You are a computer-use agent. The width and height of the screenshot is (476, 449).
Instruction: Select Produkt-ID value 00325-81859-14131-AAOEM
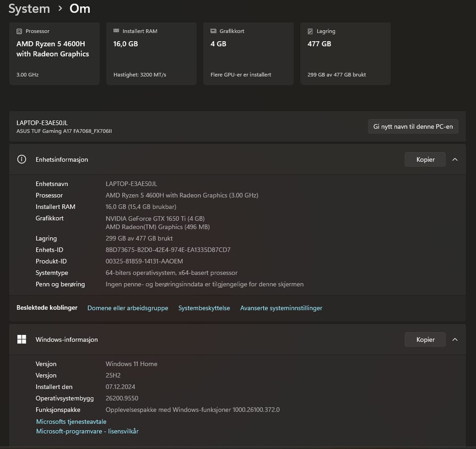pos(144,261)
